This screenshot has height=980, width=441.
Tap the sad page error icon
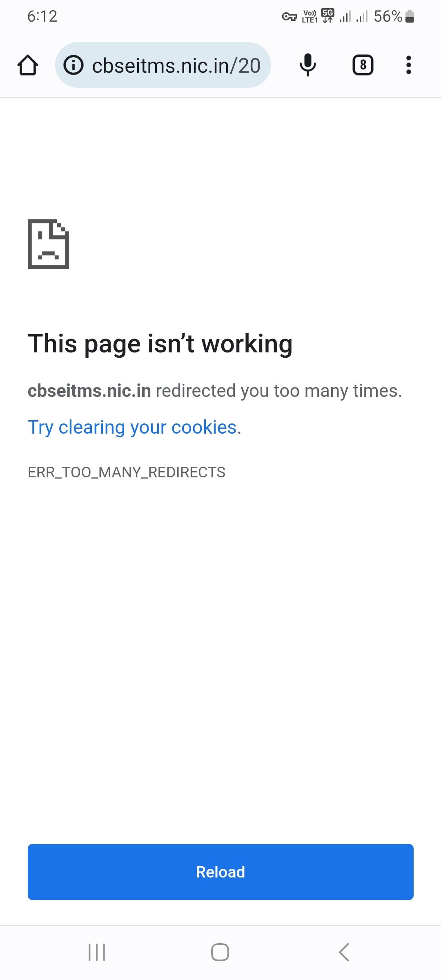[48, 244]
